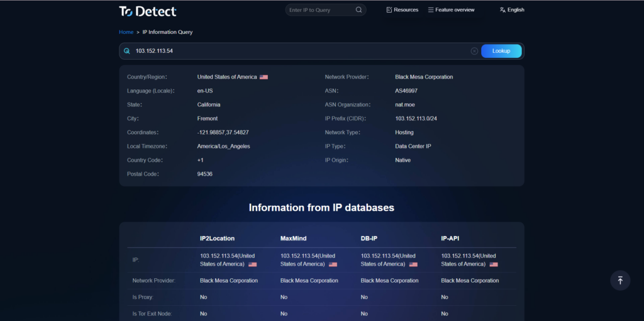The height and width of the screenshot is (321, 644).
Task: Click the Feature overview menu icon
Action: 430,10
